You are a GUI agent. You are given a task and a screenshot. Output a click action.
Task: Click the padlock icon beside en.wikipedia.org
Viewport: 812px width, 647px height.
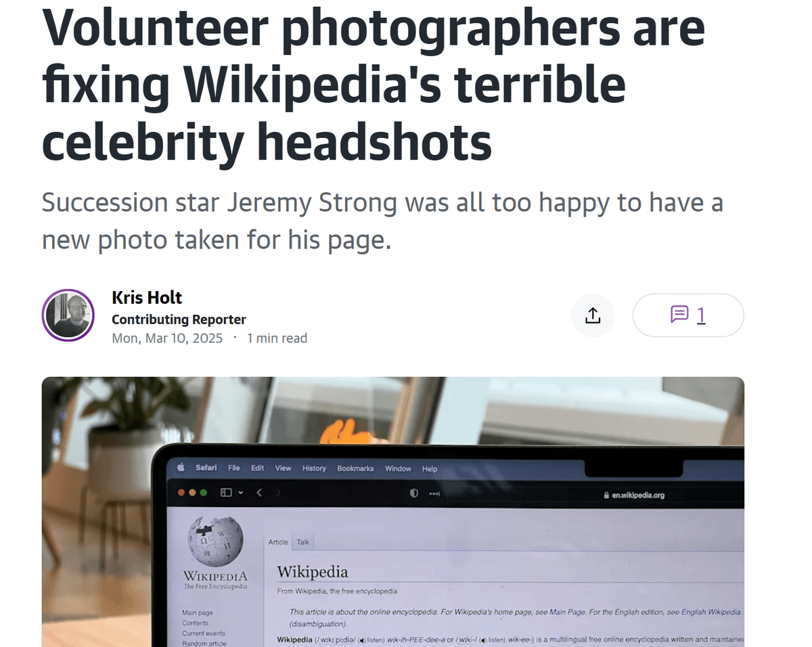(x=606, y=495)
